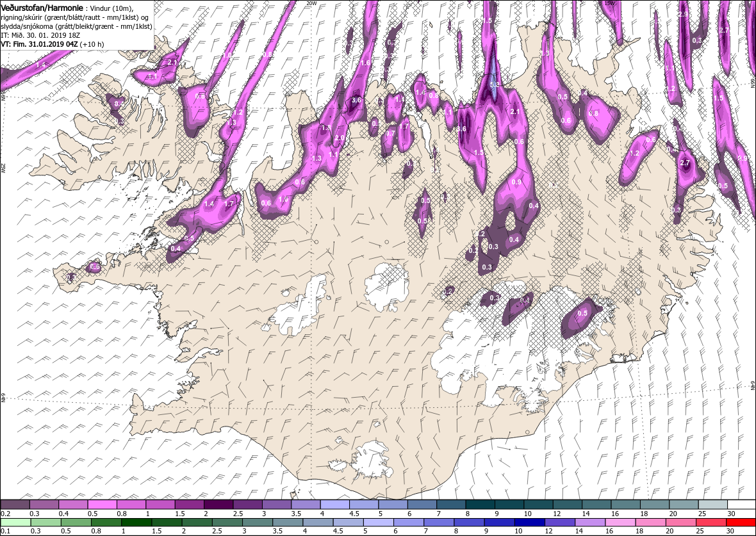Select the upper legend swatch labeled 0.8
This screenshot has height=536, width=756.
tap(131, 505)
